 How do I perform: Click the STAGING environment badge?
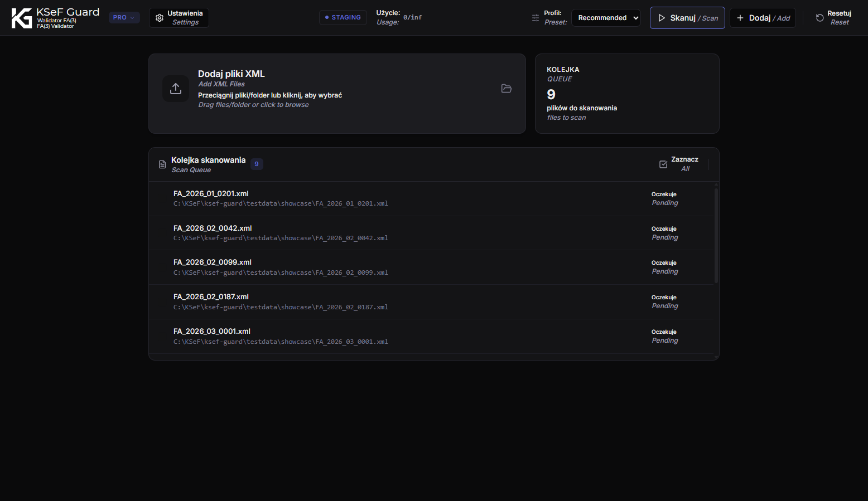point(343,17)
